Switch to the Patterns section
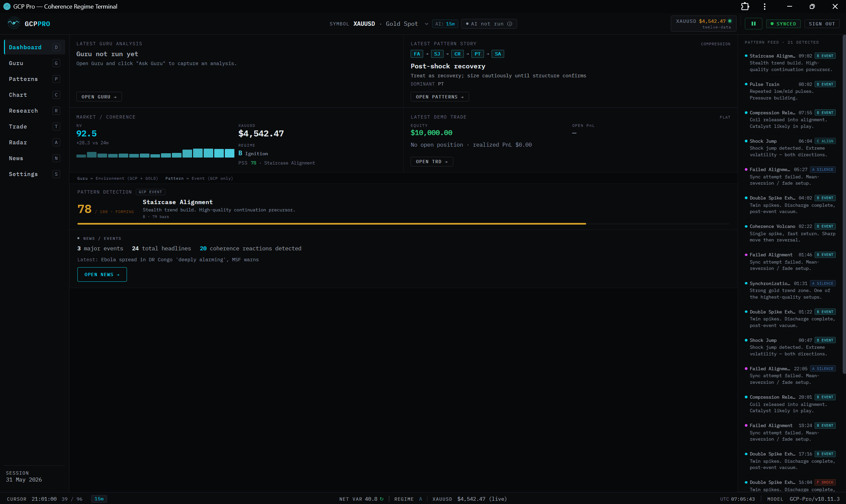This screenshot has width=846, height=504. click(x=34, y=79)
